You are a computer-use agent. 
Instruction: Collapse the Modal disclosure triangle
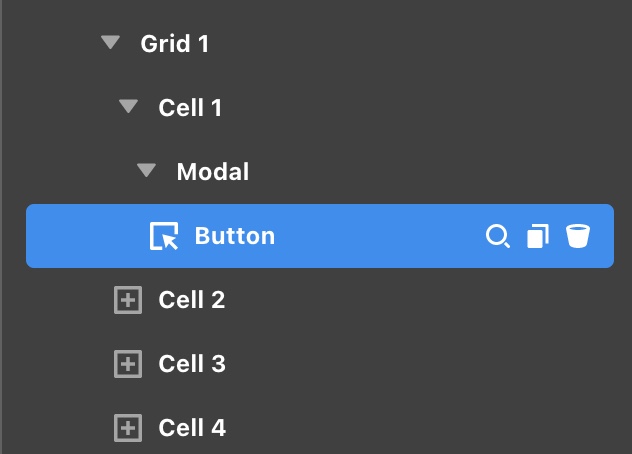[147, 171]
